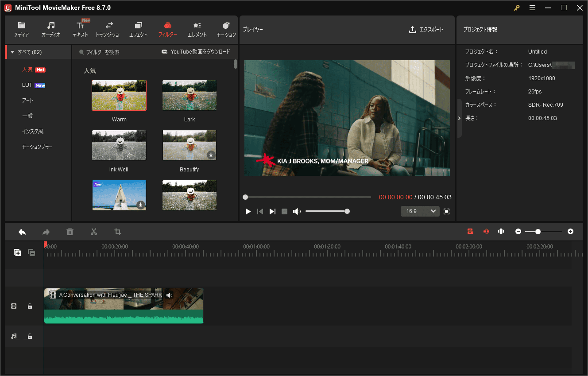The width and height of the screenshot is (588, 376).
Task: Open the モーション tab
Action: point(226,30)
